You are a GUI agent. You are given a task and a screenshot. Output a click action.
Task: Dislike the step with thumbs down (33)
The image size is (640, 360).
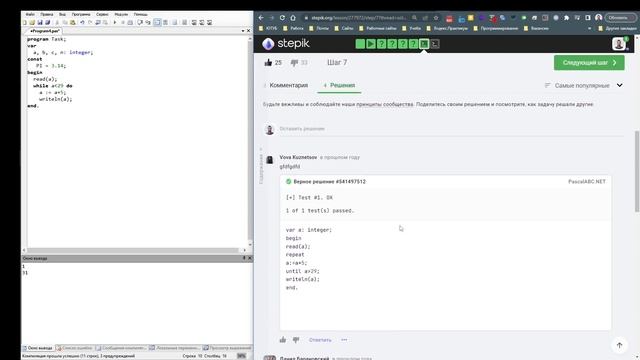click(x=294, y=62)
